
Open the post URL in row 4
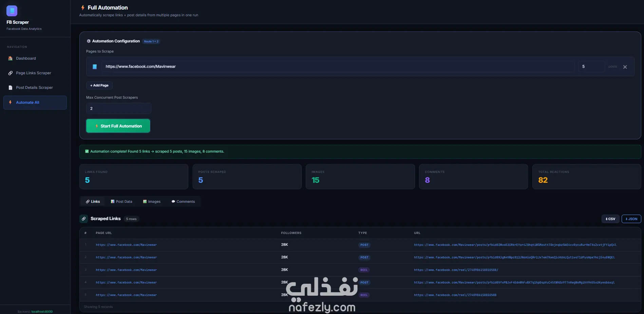[514, 282]
